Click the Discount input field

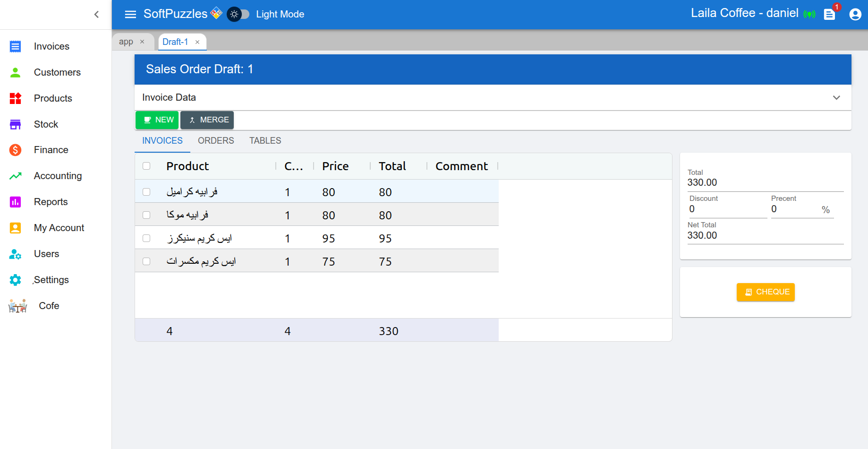[726, 209]
